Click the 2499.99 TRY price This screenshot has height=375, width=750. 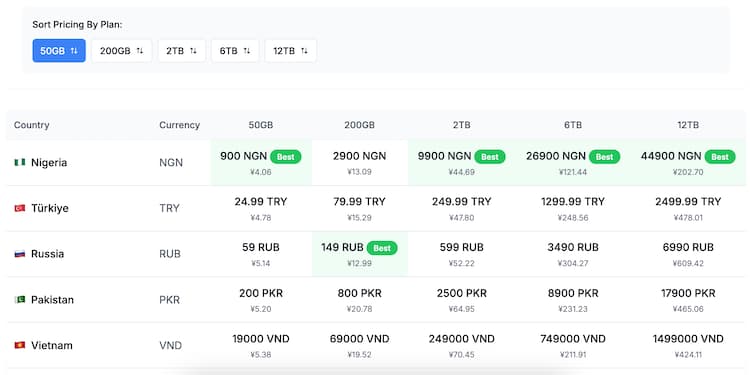688,202
